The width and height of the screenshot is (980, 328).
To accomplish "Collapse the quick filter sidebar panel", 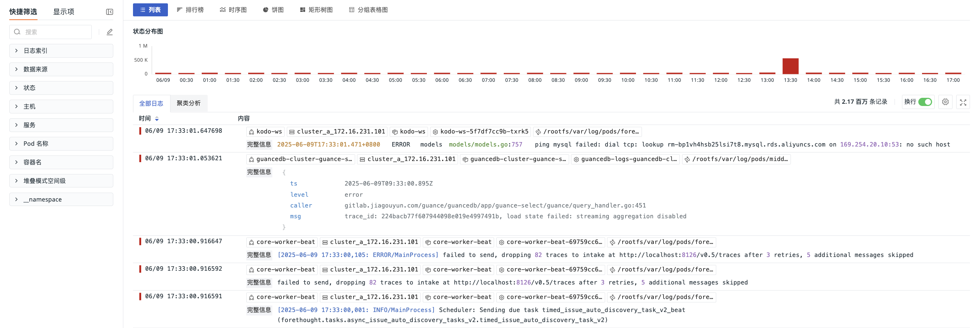I will coord(110,12).
